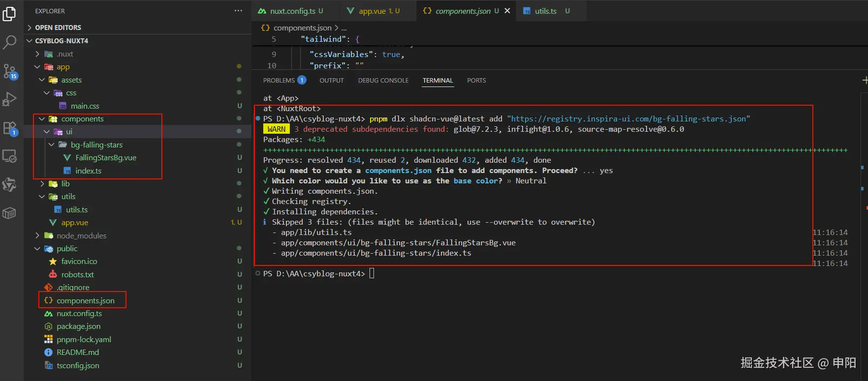868x381 pixels.
Task: Open Source Control view with 15 badge
Action: [x=10, y=71]
